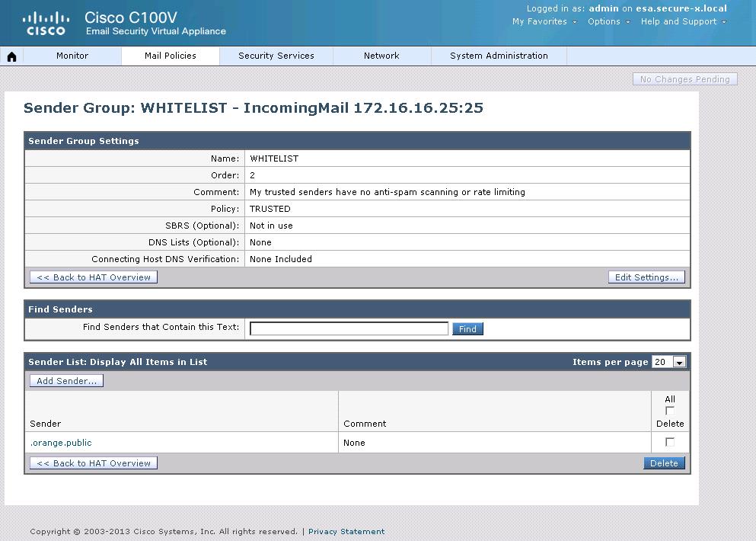
Task: Click the Order value 2
Action: (252, 175)
